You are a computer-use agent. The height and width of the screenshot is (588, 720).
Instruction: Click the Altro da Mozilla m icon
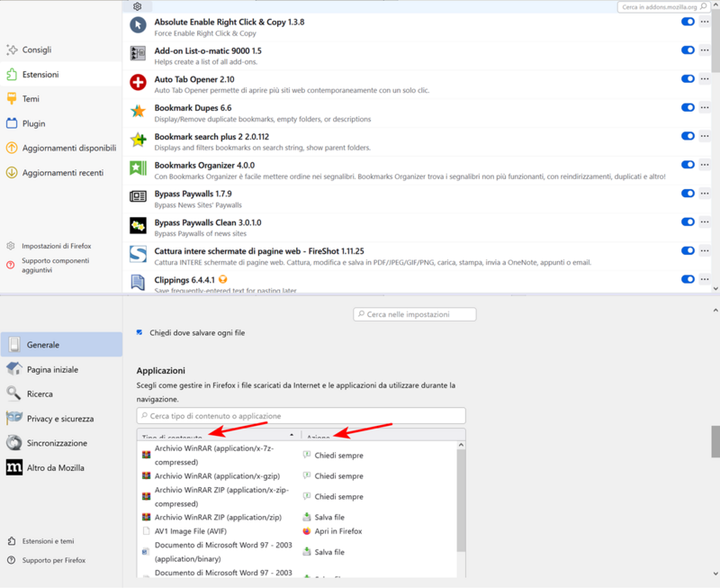pos(13,467)
